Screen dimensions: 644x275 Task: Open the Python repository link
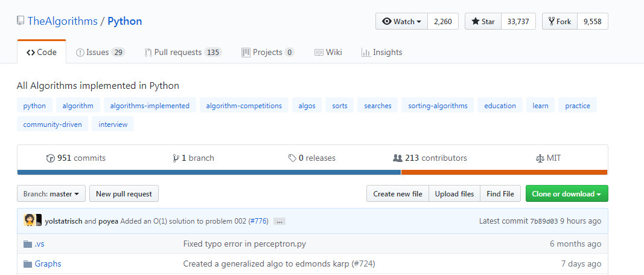coord(125,21)
